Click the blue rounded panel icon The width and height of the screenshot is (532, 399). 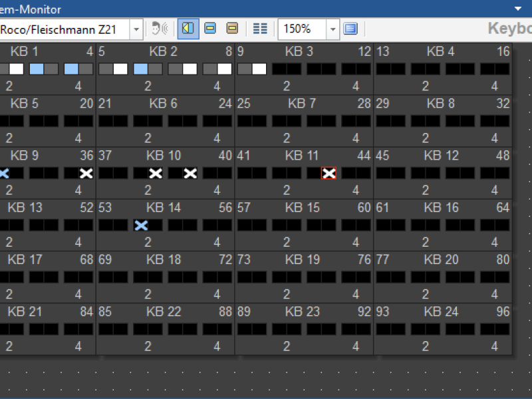210,29
